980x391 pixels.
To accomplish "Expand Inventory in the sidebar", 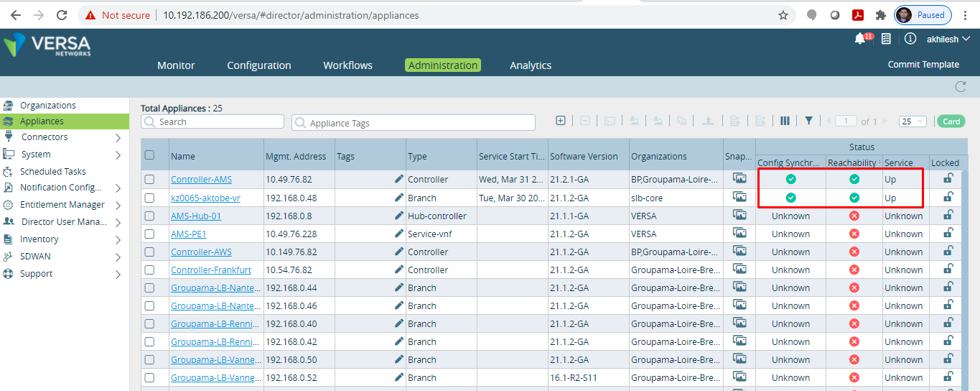I will tap(118, 239).
